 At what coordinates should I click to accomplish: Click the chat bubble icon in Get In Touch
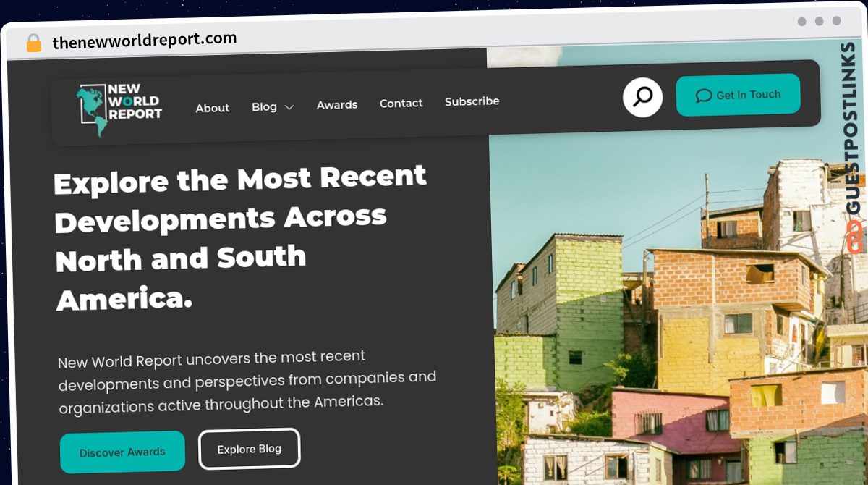pos(703,96)
